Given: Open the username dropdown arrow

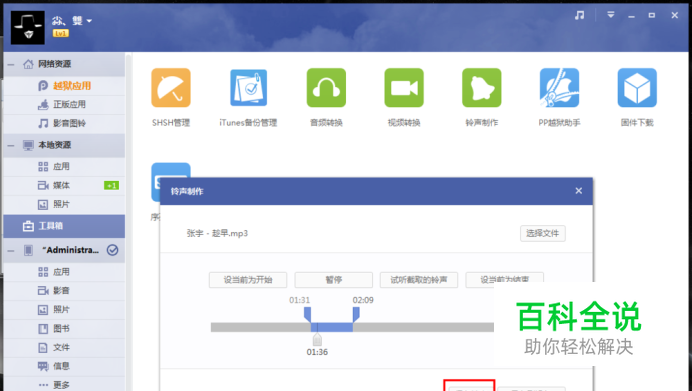Looking at the screenshot, I should (89, 21).
